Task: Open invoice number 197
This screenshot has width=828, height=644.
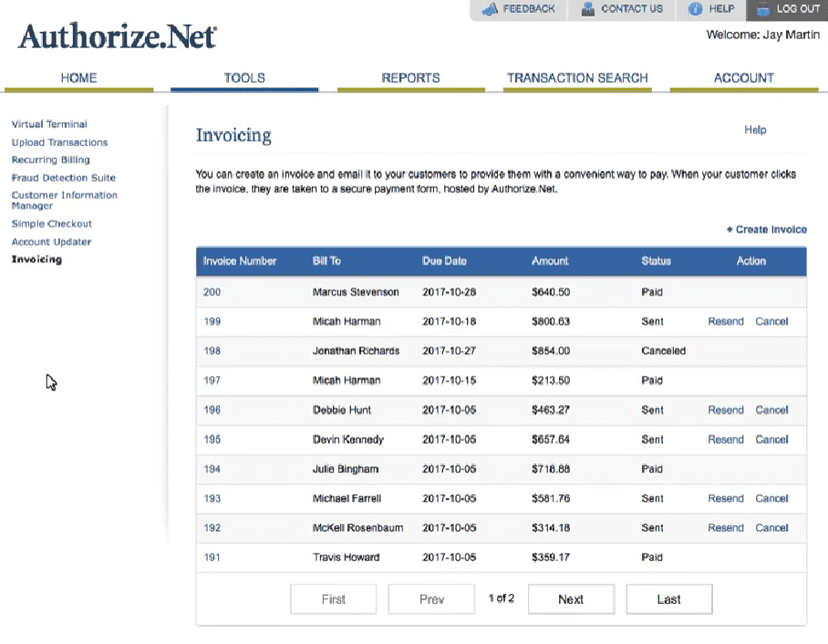Action: [x=212, y=380]
